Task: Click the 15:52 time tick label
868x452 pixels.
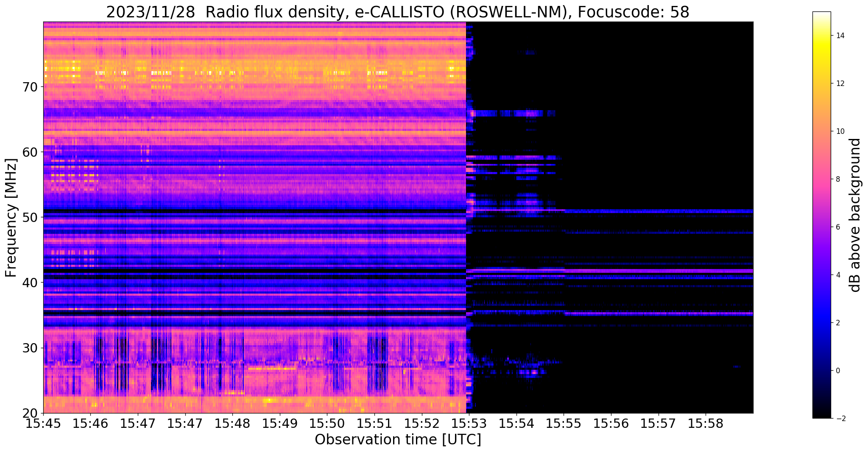Action: pos(421,424)
